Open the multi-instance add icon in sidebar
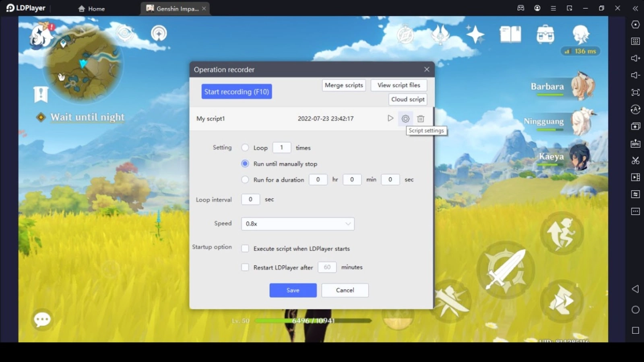644x362 pixels. pos(636,126)
